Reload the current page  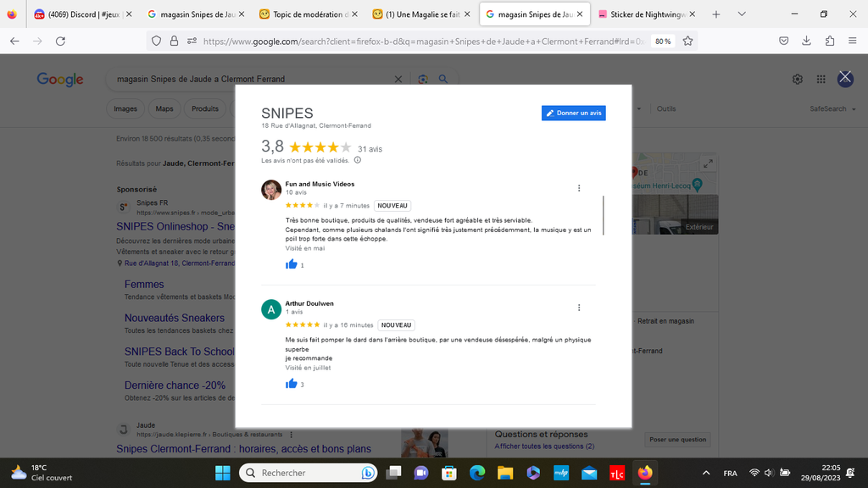(60, 41)
